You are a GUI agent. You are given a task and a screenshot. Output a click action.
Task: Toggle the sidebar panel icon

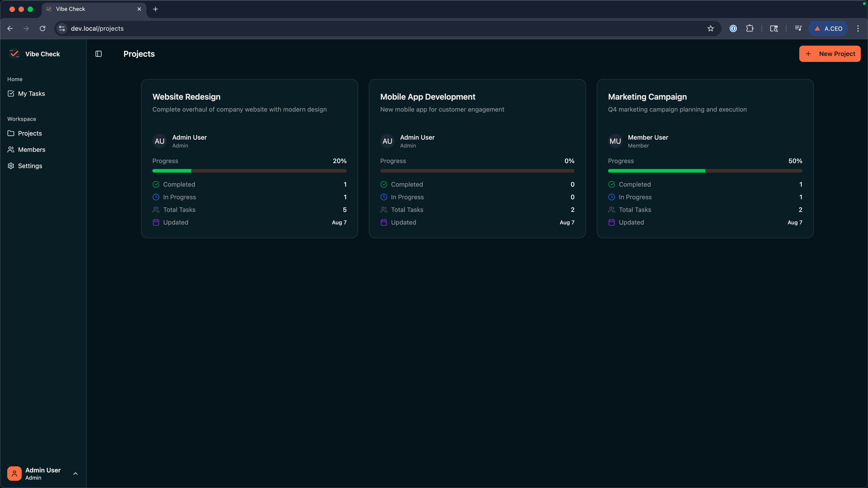(98, 54)
